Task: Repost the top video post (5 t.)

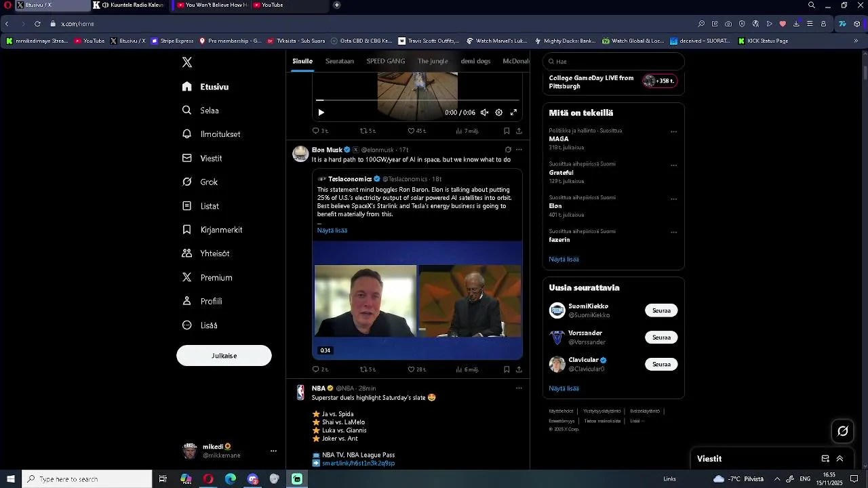Action: tap(368, 131)
